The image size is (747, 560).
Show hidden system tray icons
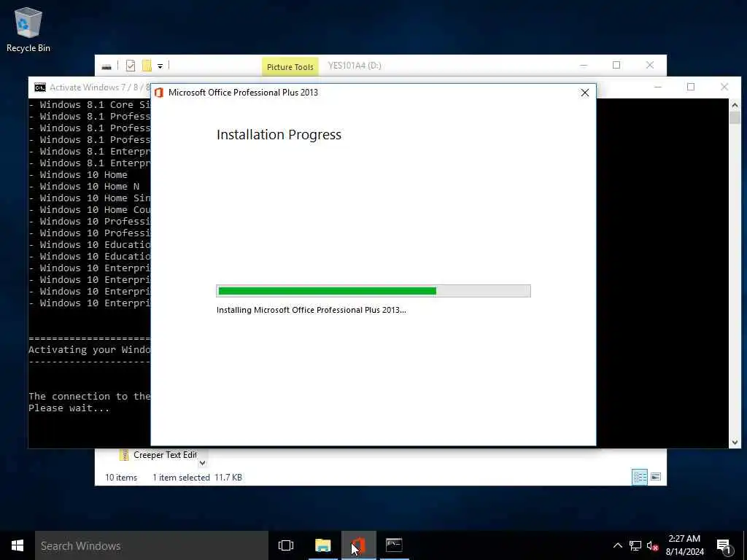617,545
